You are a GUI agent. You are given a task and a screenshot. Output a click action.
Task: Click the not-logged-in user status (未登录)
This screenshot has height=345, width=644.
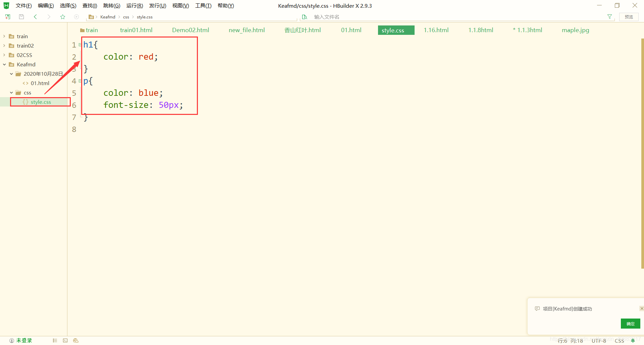(21, 341)
